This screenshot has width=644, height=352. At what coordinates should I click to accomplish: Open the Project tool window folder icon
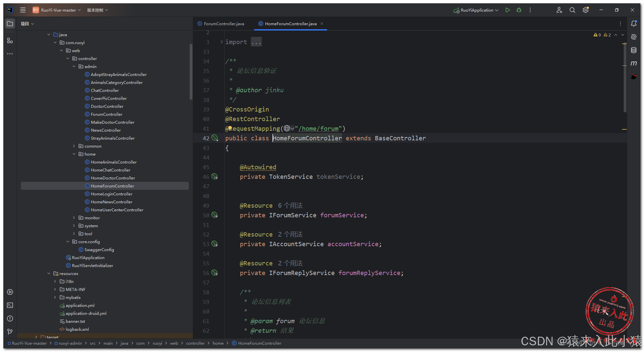tap(10, 24)
